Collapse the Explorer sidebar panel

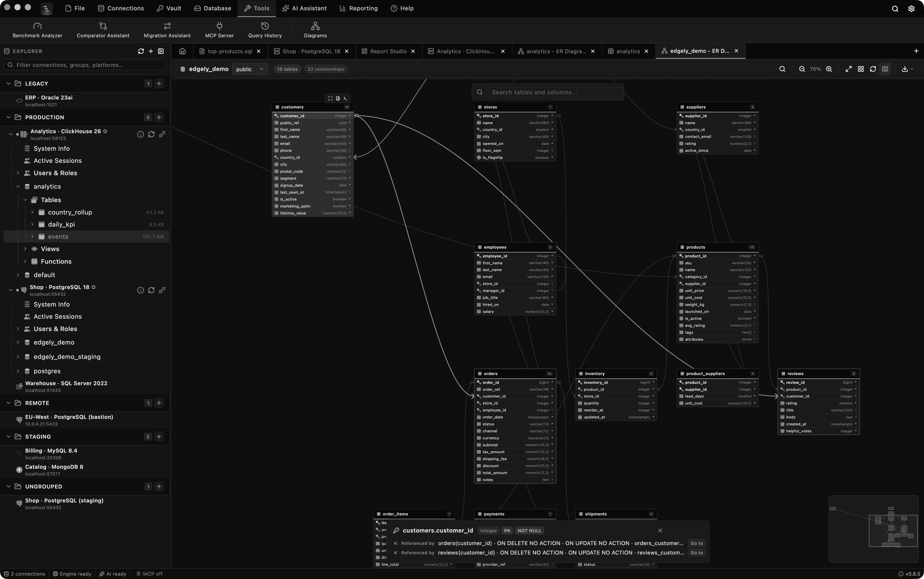pos(161,51)
